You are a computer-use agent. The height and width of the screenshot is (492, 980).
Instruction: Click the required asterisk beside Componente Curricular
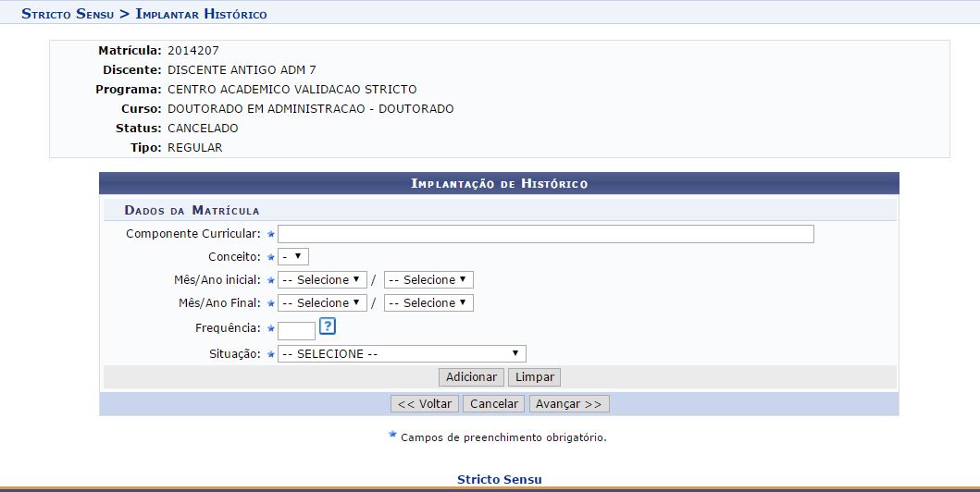(271, 234)
